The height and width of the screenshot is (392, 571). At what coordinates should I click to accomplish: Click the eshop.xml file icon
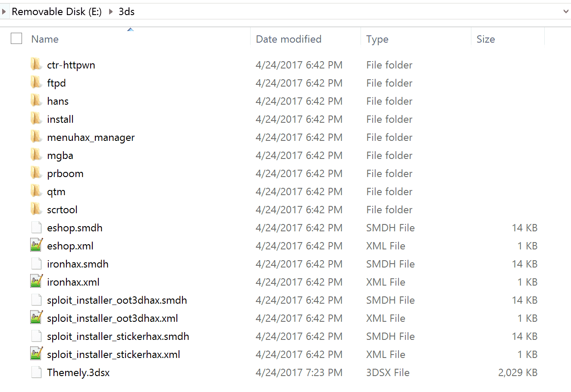tap(36, 246)
